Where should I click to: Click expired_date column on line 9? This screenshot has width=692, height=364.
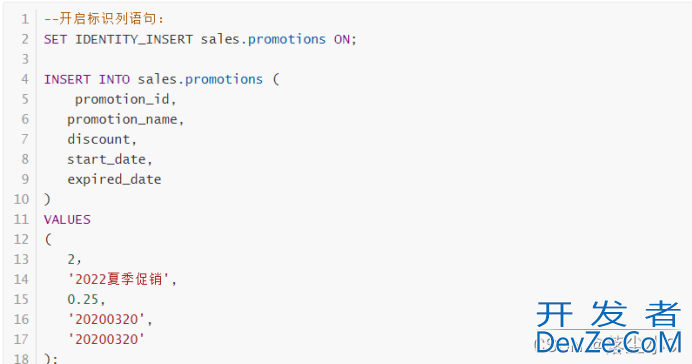click(x=114, y=179)
